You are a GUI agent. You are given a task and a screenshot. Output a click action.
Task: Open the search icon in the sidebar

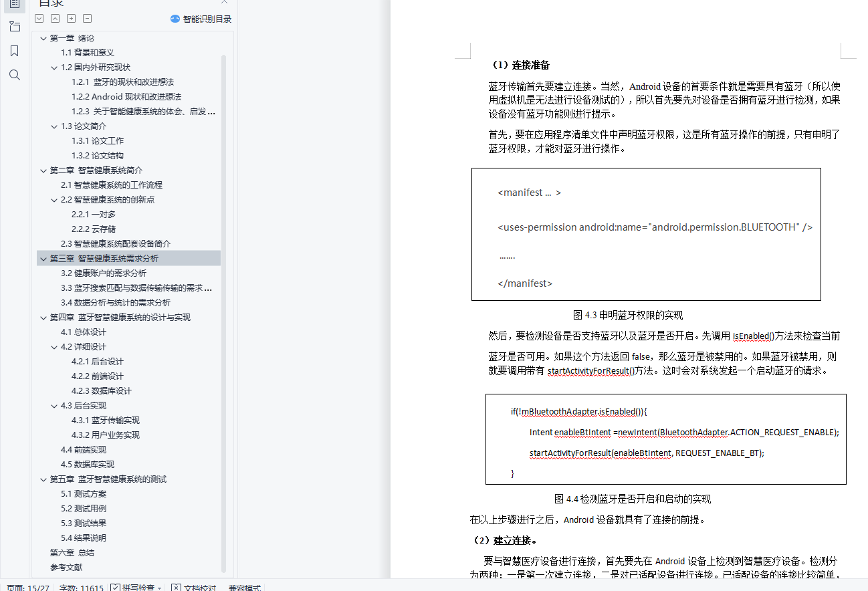[14, 75]
